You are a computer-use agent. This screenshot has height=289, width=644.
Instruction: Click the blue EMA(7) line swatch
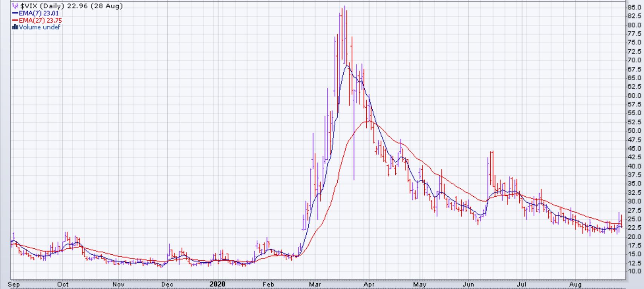point(15,13)
